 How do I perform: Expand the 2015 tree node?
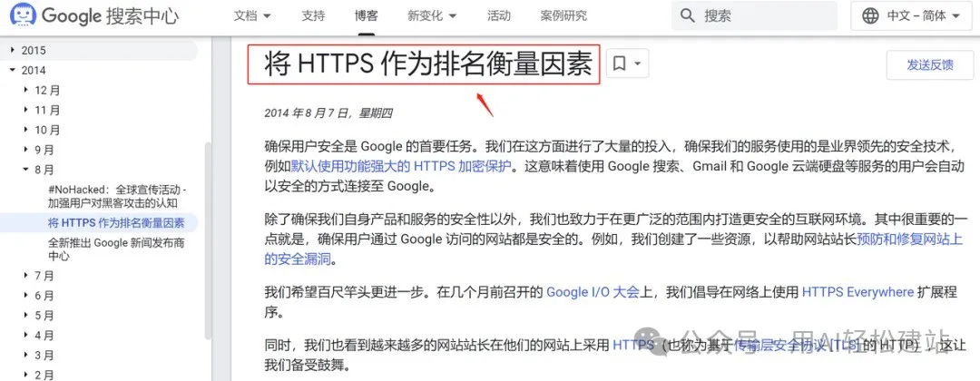[x=13, y=50]
